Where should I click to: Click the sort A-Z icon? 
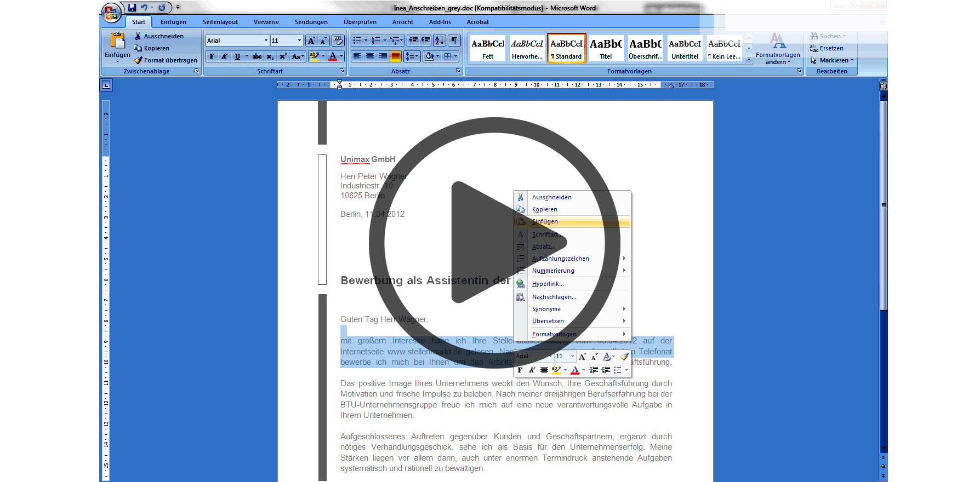(x=439, y=41)
